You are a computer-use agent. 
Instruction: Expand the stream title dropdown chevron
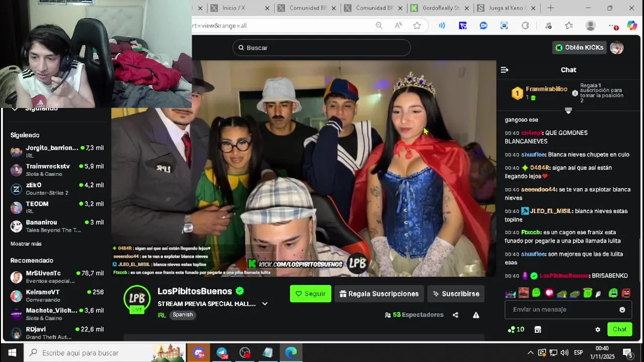click(x=265, y=304)
